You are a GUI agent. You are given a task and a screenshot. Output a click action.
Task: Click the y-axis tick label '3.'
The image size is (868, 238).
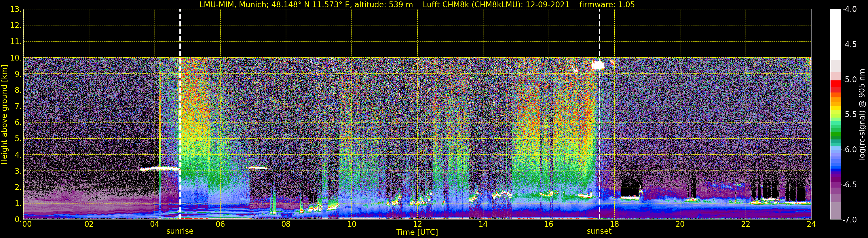pos(18,171)
